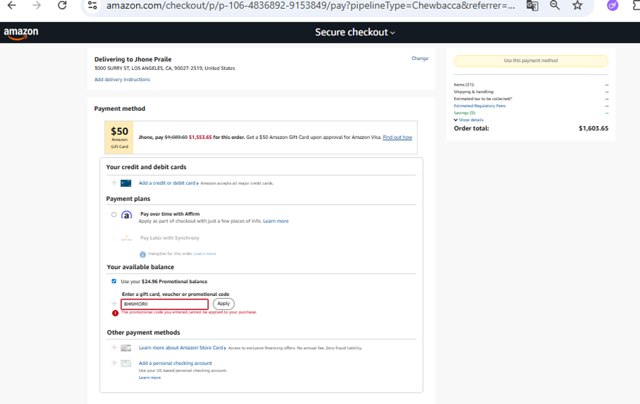Open the zoom magnifier icon in address bar
Image resolution: width=640 pixels, height=404 pixels.
(555, 5)
